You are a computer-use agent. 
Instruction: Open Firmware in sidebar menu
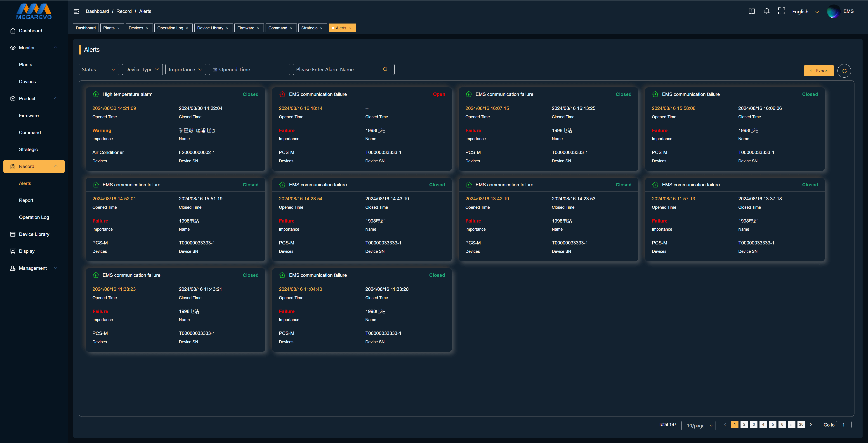pyautogui.click(x=29, y=116)
